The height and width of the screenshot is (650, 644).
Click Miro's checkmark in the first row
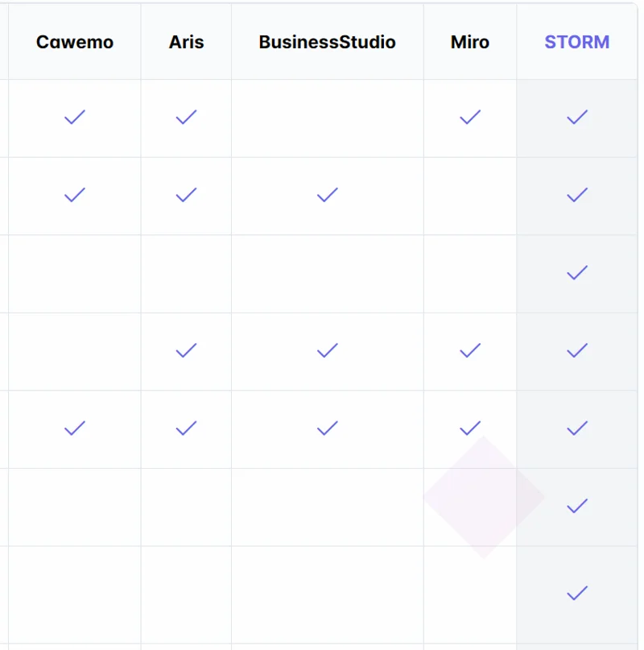pos(470,118)
